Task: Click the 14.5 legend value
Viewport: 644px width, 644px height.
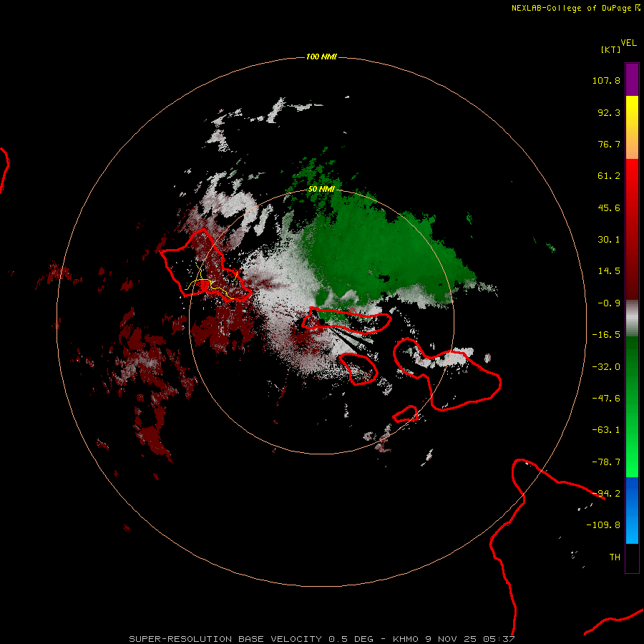Action: (609, 271)
